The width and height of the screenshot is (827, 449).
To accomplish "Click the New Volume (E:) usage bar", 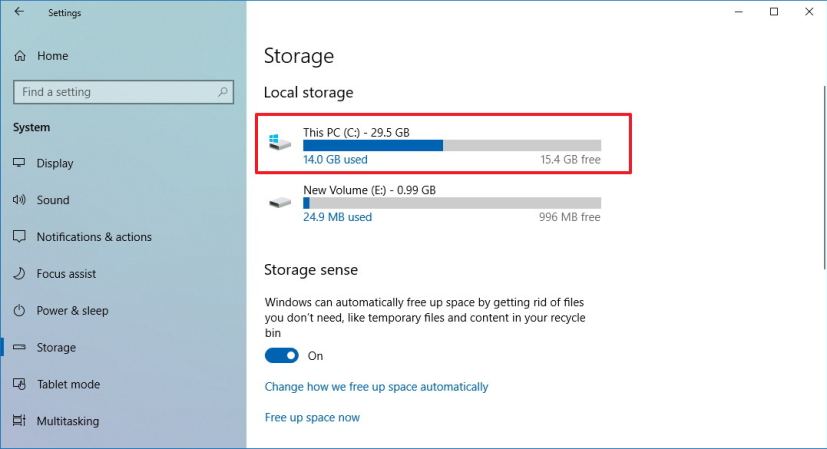I will coord(452,203).
